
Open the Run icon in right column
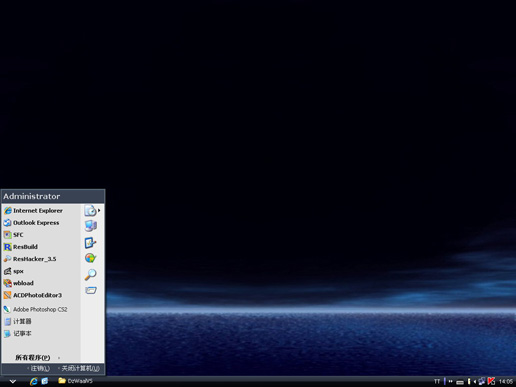point(91,290)
